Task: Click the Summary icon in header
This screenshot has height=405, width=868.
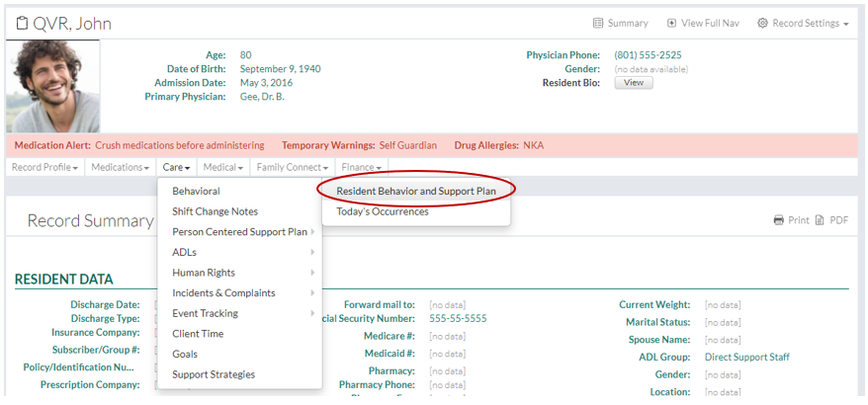Action: [598, 24]
